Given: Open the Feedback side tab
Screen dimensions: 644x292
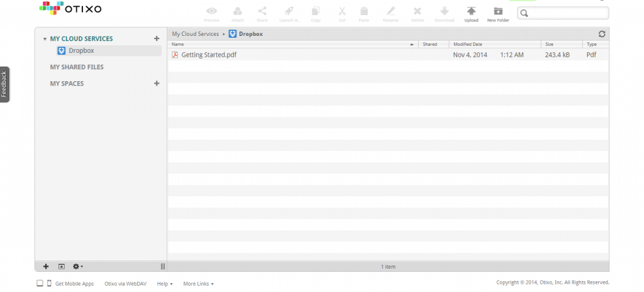Looking at the screenshot, I should click(x=4, y=84).
